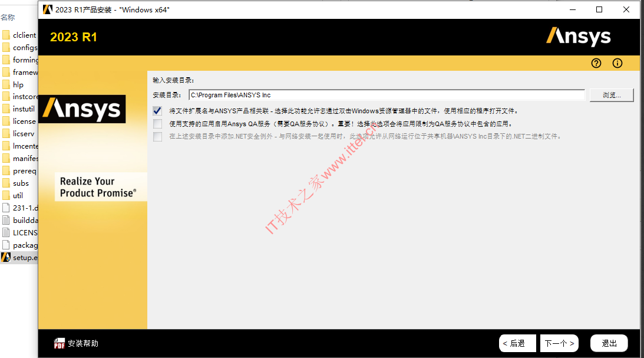Select the util folder icon in file explorer
The image size is (644, 358).
point(6,196)
